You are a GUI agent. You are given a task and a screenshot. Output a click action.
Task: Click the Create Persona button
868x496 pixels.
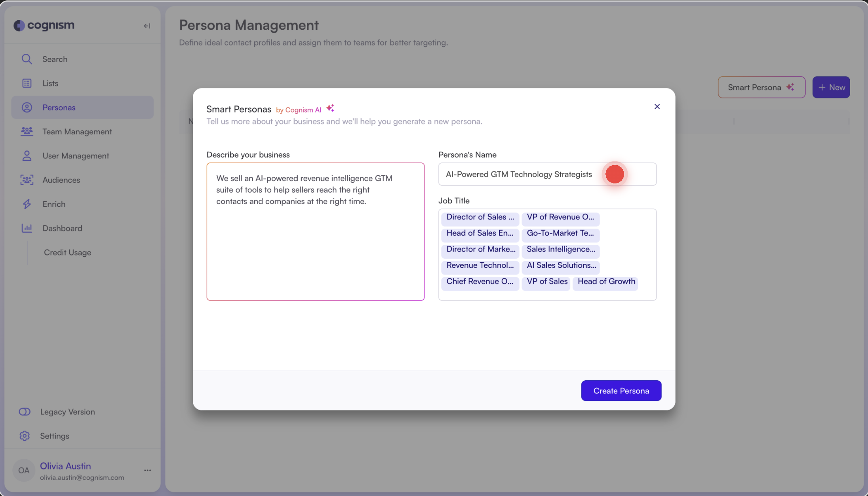(x=621, y=391)
